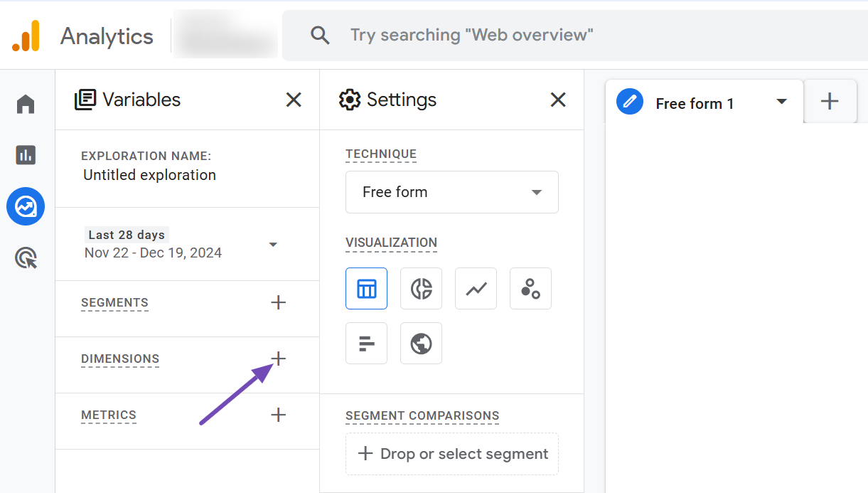The height and width of the screenshot is (493, 868).
Task: Select scatter plot visualization icon
Action: [530, 288]
